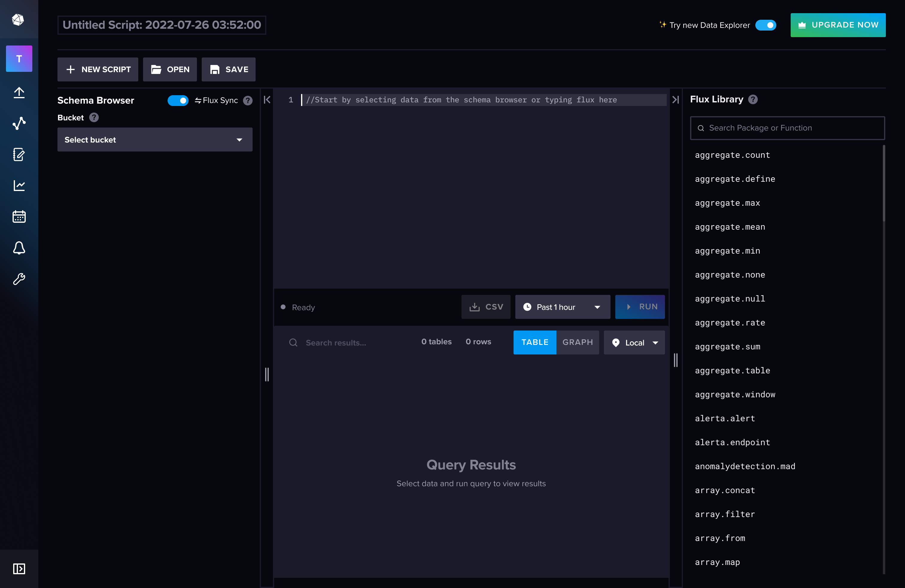Expand navigation with the bottom-left sidebar icon
This screenshot has height=588, width=905.
(x=19, y=569)
